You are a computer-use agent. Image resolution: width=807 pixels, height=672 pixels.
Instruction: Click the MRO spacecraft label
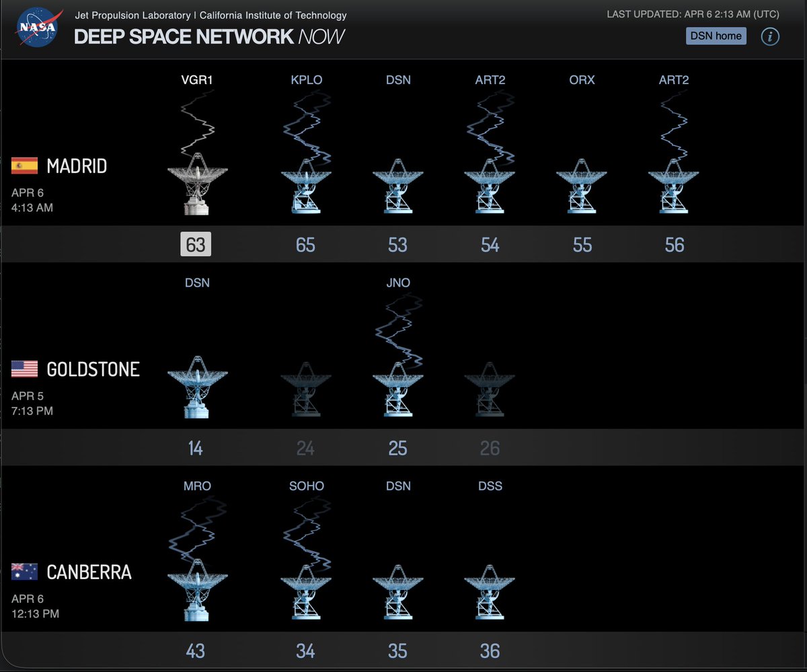coord(196,486)
